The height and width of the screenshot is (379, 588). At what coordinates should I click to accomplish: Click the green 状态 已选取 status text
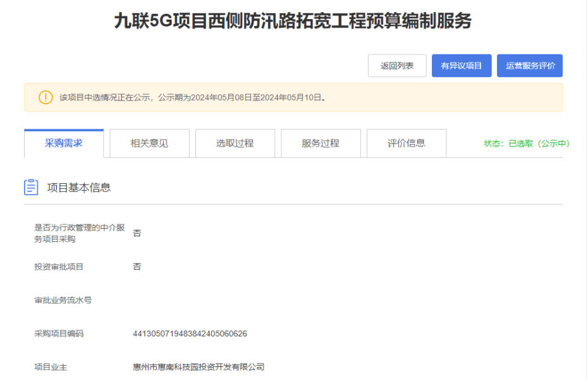pos(526,143)
